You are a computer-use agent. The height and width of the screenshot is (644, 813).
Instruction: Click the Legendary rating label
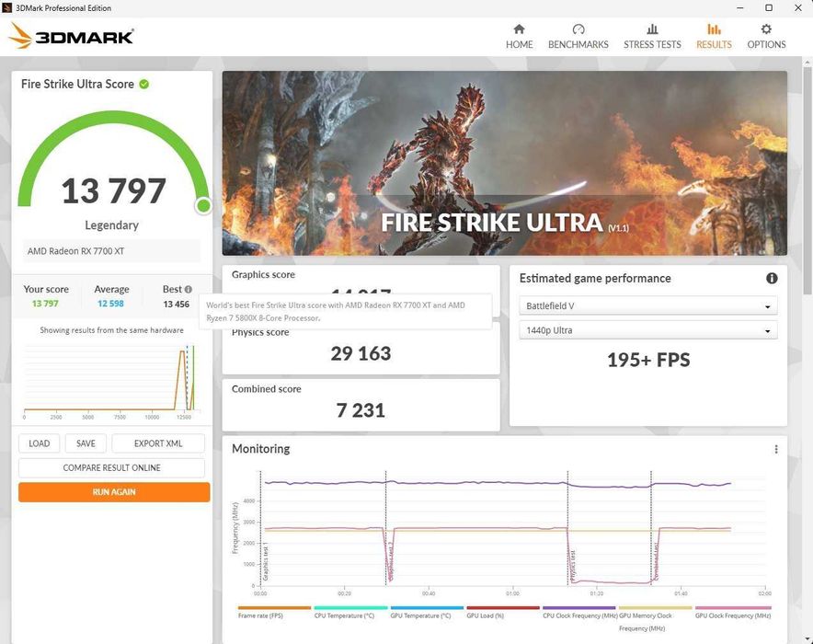[111, 225]
